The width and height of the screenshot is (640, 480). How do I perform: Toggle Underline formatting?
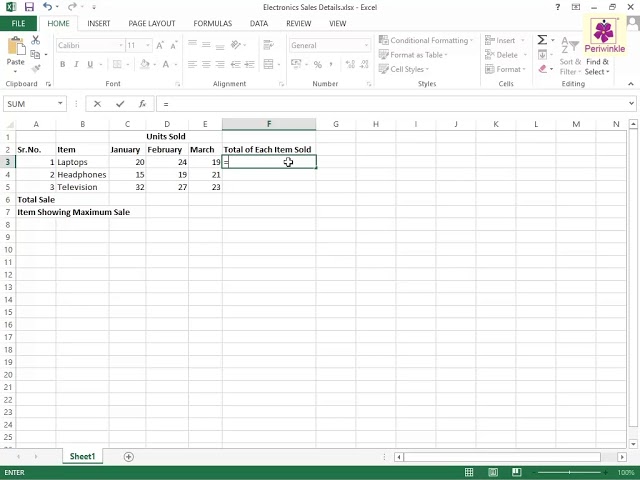coord(90,64)
